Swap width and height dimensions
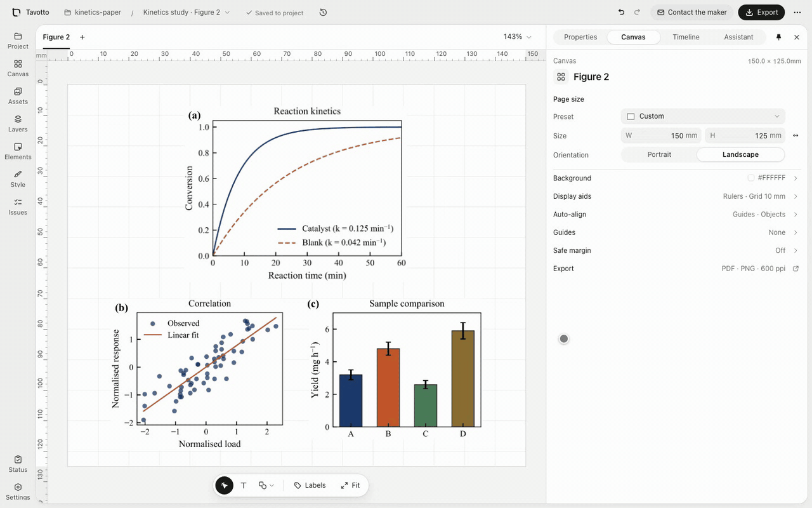This screenshot has width=812, height=508. 796,135
